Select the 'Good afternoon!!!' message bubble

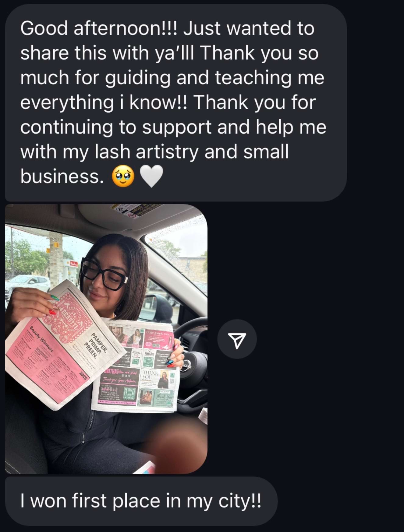(x=176, y=102)
